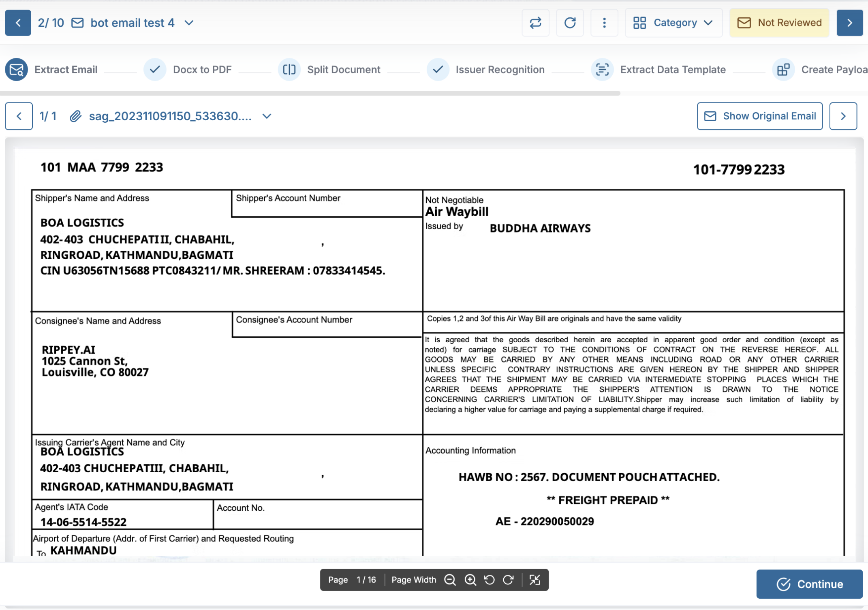Click the horizontal scrollbar under workflow steps
This screenshot has height=610, width=868.
pyautogui.click(x=310, y=93)
